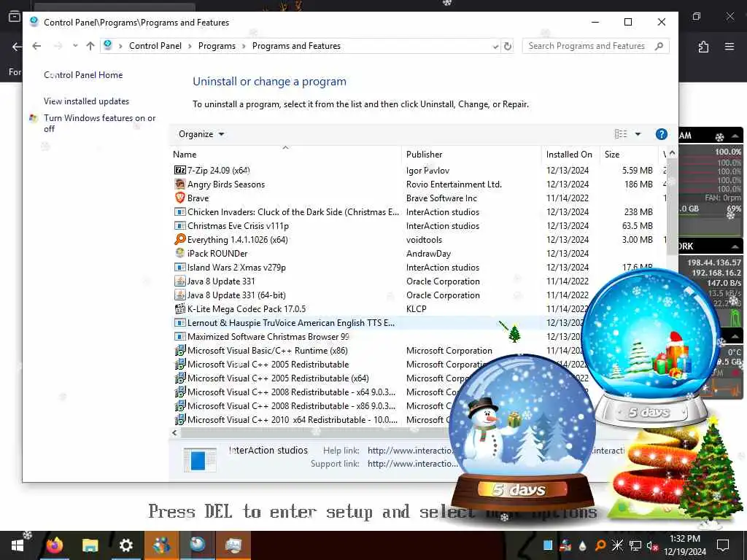Sort by the Name column header
The width and height of the screenshot is (747, 560).
286,155
